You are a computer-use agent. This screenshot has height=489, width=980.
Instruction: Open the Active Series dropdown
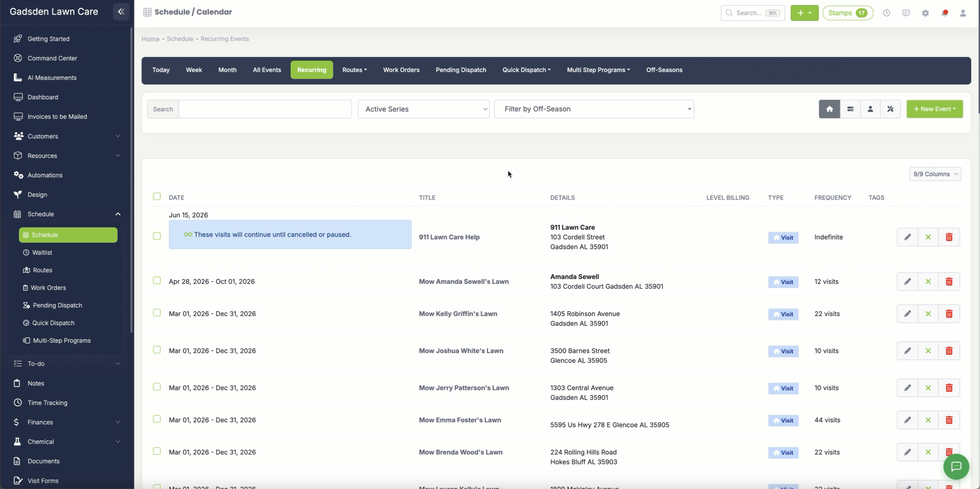point(423,109)
